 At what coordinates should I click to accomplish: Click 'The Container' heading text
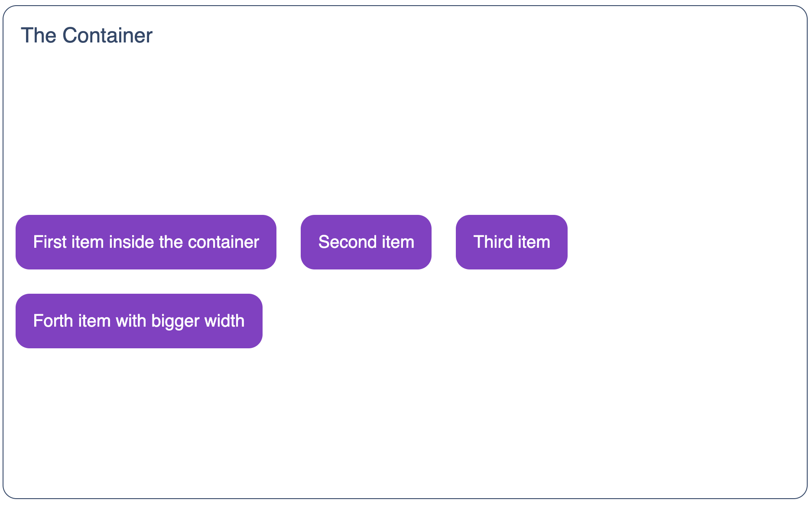(87, 36)
